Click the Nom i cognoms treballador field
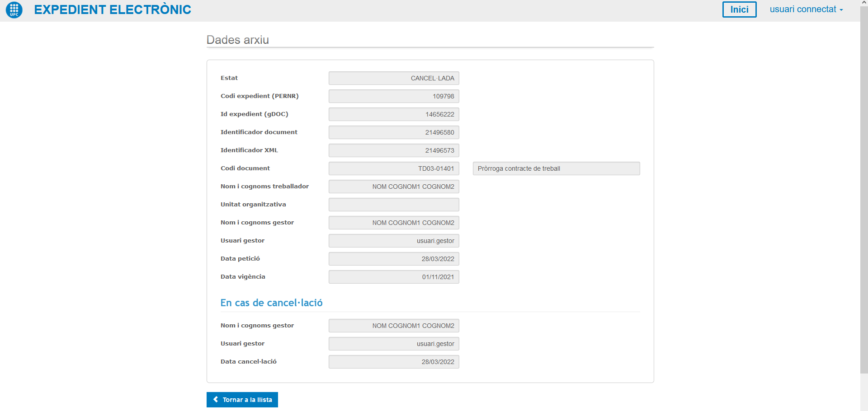This screenshot has height=411, width=868. (394, 187)
